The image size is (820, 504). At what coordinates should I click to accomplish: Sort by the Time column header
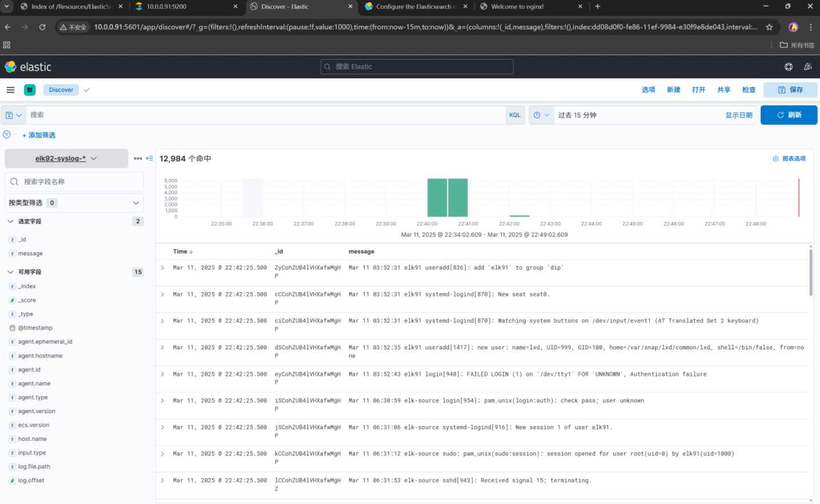[x=183, y=251]
